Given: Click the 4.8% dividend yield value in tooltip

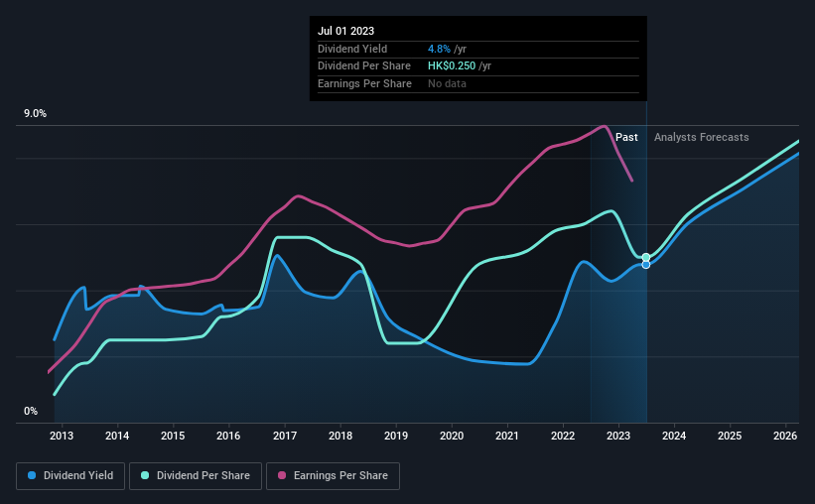Looking at the screenshot, I should (x=439, y=49).
